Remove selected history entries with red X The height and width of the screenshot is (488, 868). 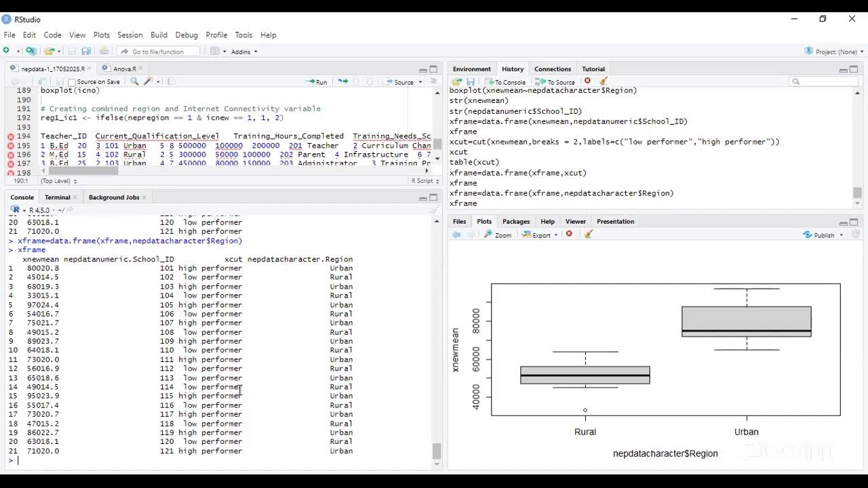coord(587,81)
